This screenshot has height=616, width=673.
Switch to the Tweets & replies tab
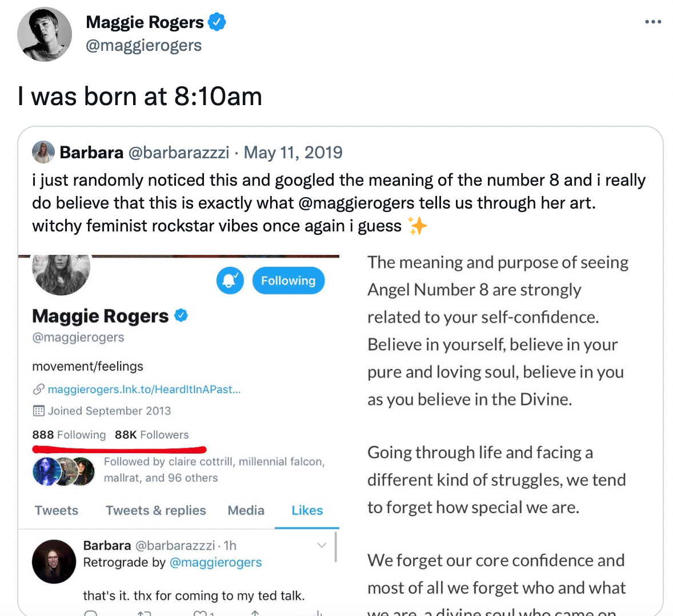point(156,510)
